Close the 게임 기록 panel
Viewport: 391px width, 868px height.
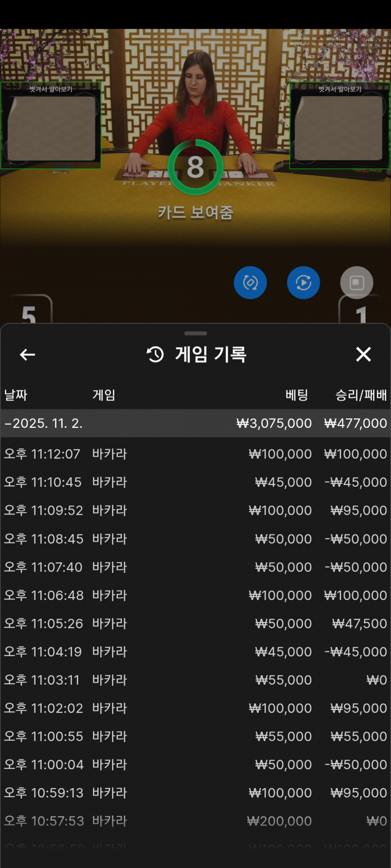point(363,354)
